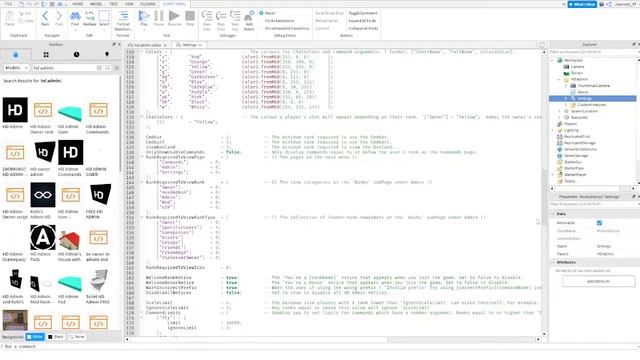Viewport: 640px width, 360px height.
Task: Open the Recent clock tab in Toolbox
Action: 76,54
